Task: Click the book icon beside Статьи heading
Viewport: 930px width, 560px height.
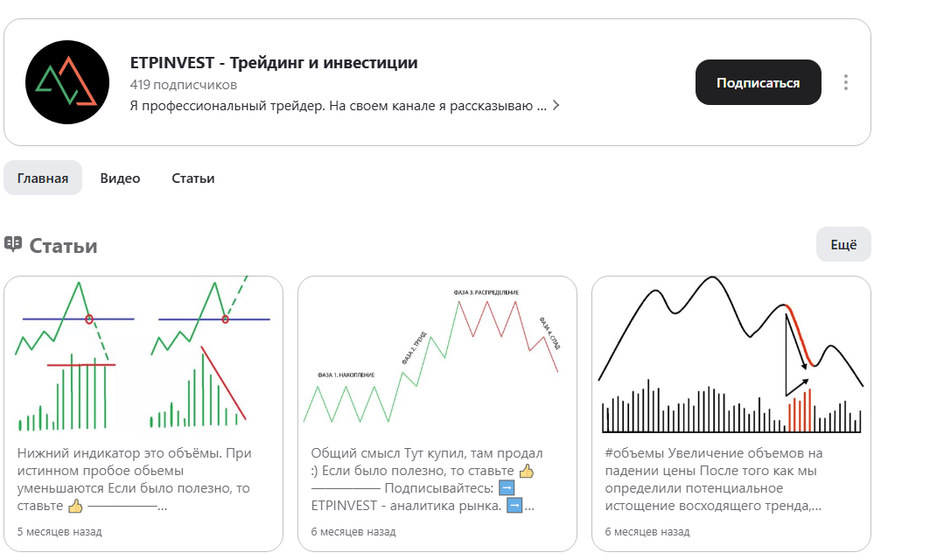Action: click(x=15, y=243)
